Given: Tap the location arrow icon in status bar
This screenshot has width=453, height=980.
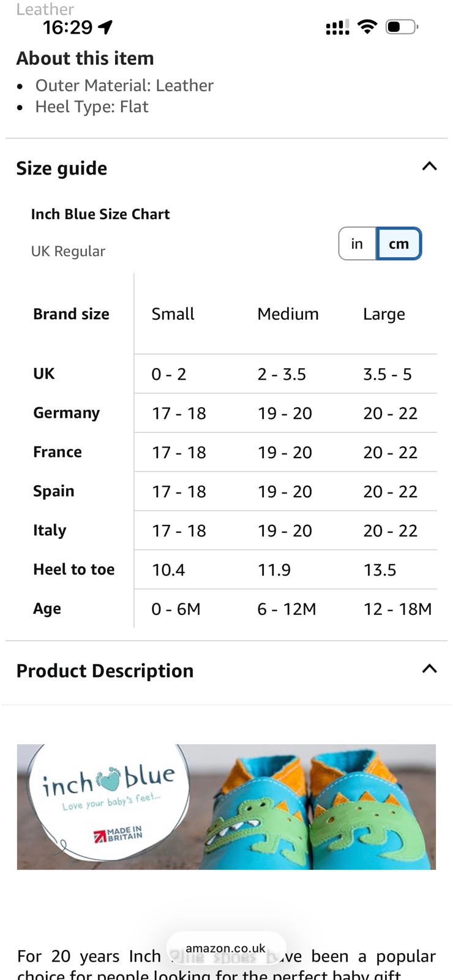Looking at the screenshot, I should tap(105, 27).
